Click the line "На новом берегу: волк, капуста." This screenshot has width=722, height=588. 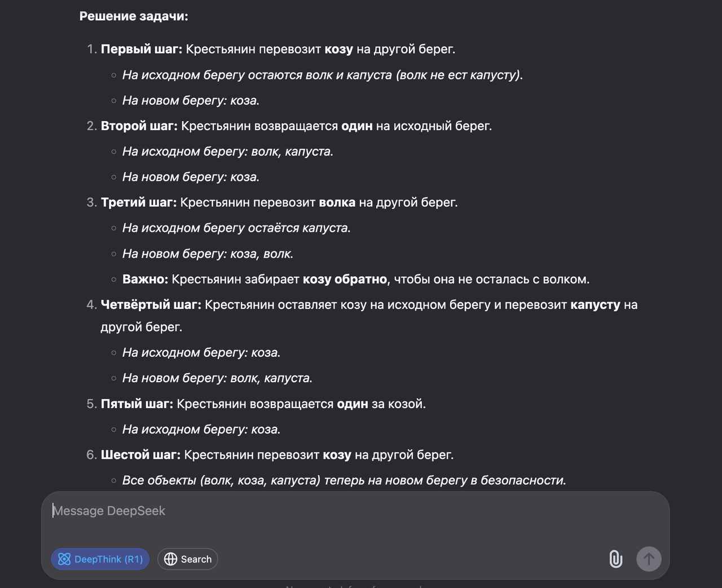point(217,378)
